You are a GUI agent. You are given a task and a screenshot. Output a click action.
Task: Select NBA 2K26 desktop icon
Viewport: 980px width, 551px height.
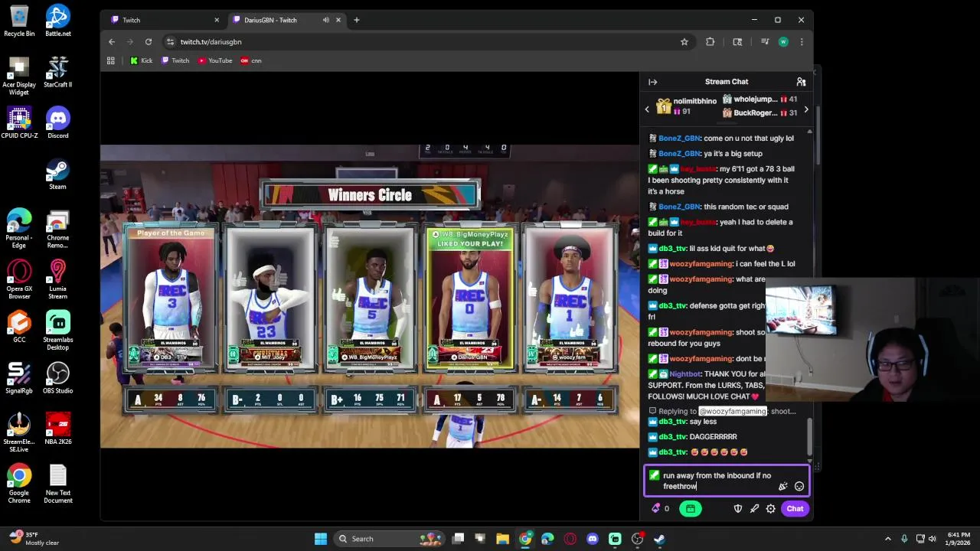tap(58, 429)
